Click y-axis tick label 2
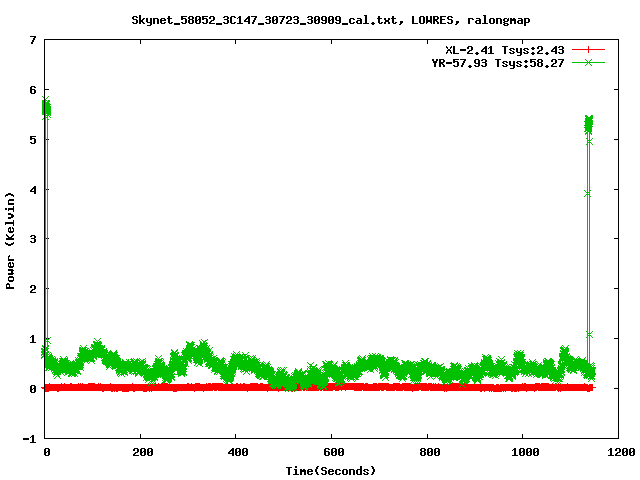The height and width of the screenshot is (480, 640). click(33, 289)
